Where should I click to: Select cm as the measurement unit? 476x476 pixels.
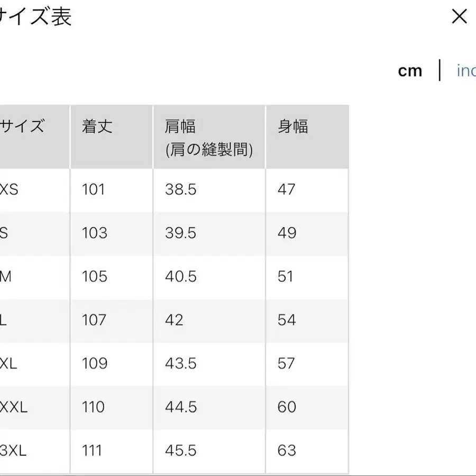pos(411,70)
